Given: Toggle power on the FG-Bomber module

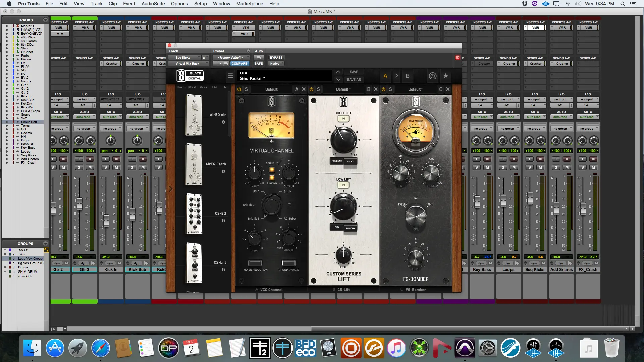Looking at the screenshot, I should coord(383,89).
